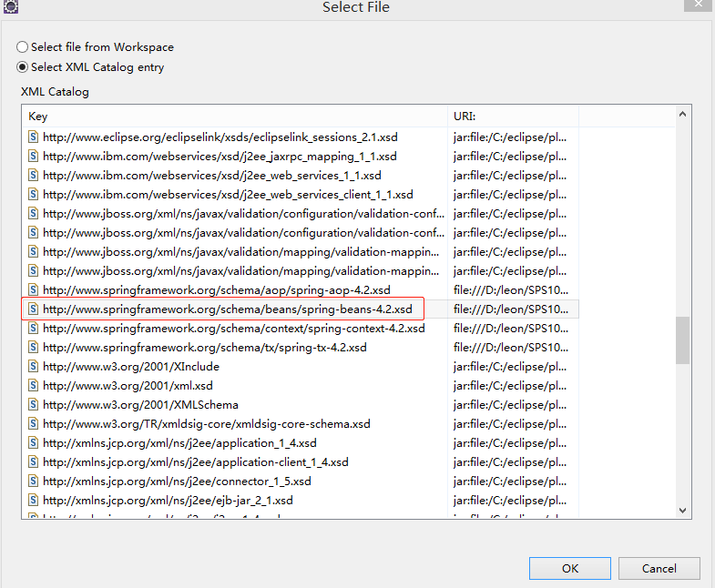This screenshot has width=715, height=588.
Task: Click schema icon for xmldsig-core-schema.xsd
Action: click(x=33, y=424)
